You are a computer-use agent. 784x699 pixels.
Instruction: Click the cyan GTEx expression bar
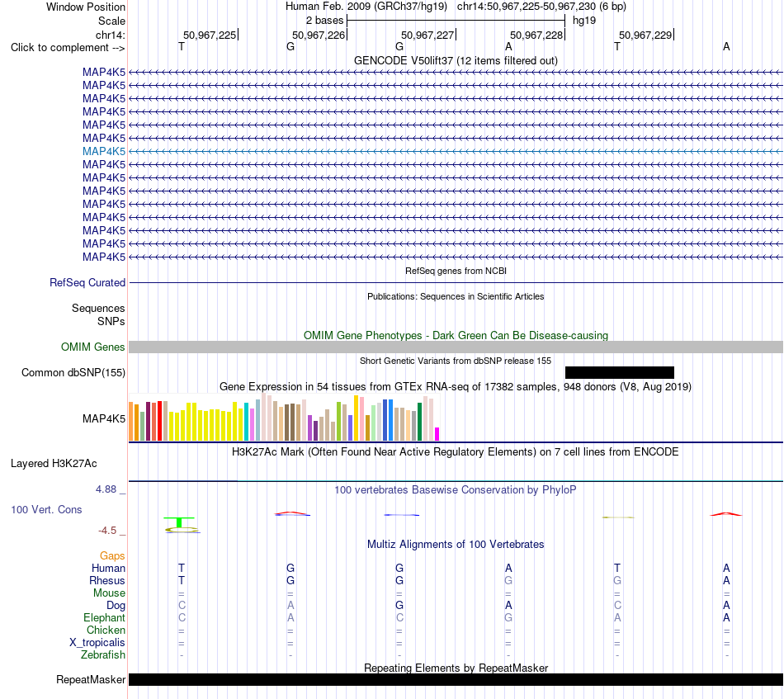(x=246, y=422)
